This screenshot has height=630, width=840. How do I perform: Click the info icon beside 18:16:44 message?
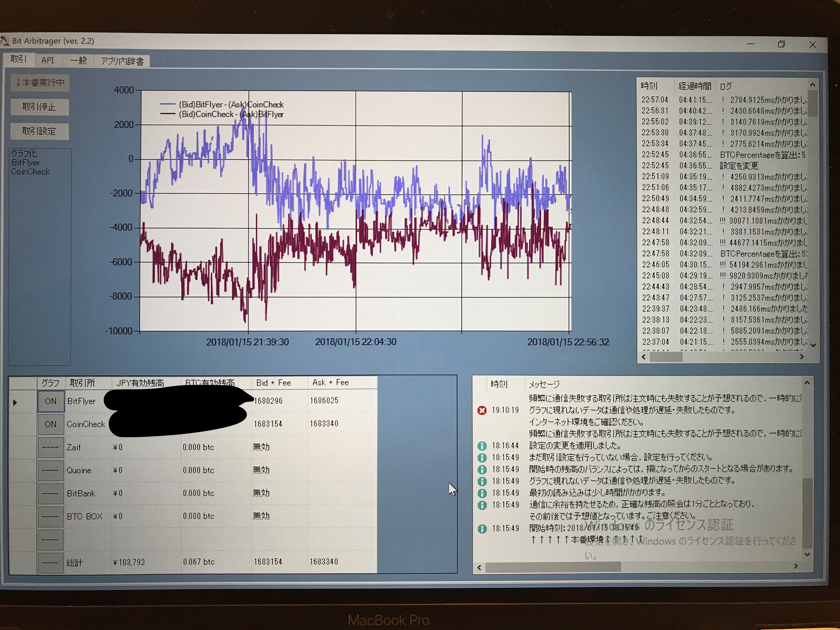click(x=482, y=445)
